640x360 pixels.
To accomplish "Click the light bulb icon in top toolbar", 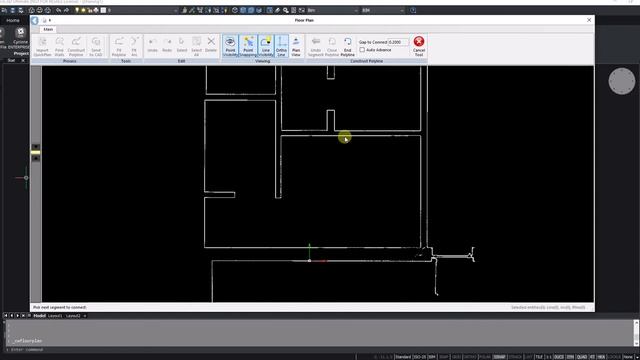I will point(77,10).
